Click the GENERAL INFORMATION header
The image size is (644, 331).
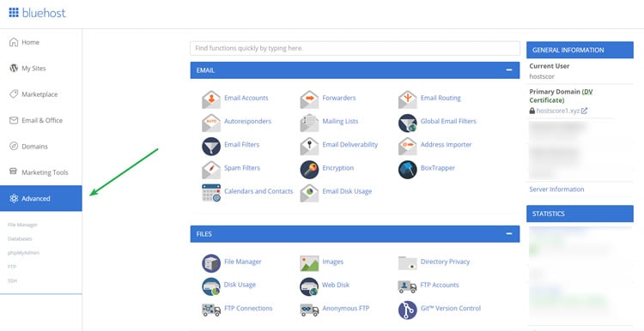coord(580,50)
